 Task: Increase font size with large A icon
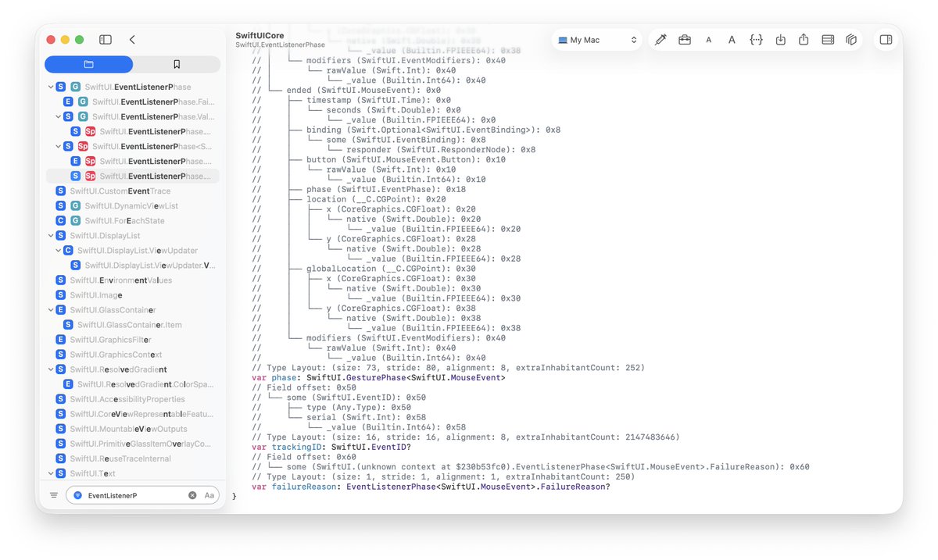click(732, 40)
